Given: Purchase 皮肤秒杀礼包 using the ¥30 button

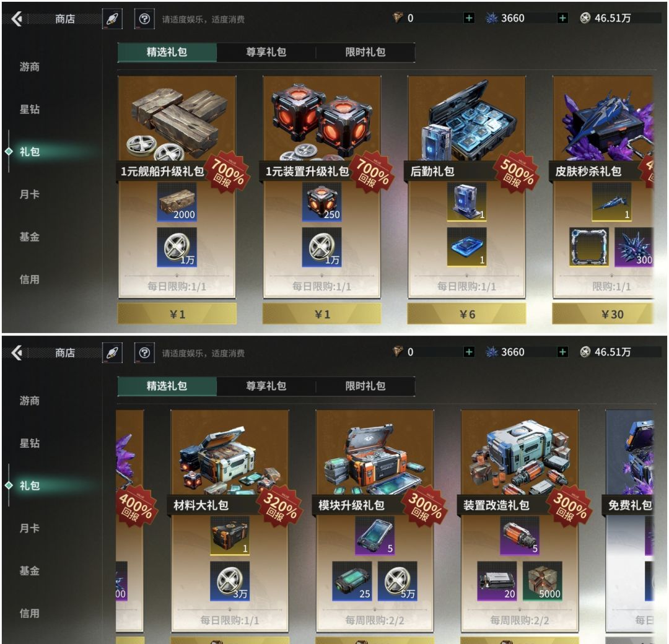Looking at the screenshot, I should click(603, 315).
